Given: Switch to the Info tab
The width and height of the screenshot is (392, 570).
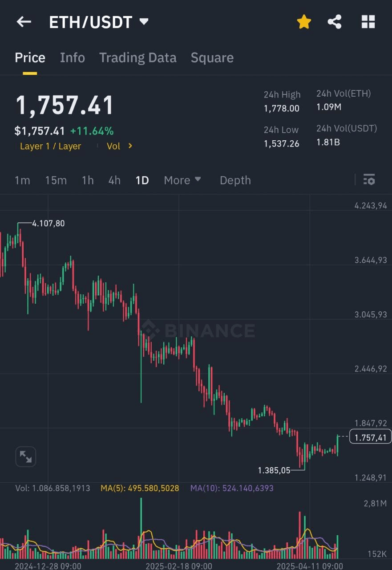Looking at the screenshot, I should [x=73, y=58].
